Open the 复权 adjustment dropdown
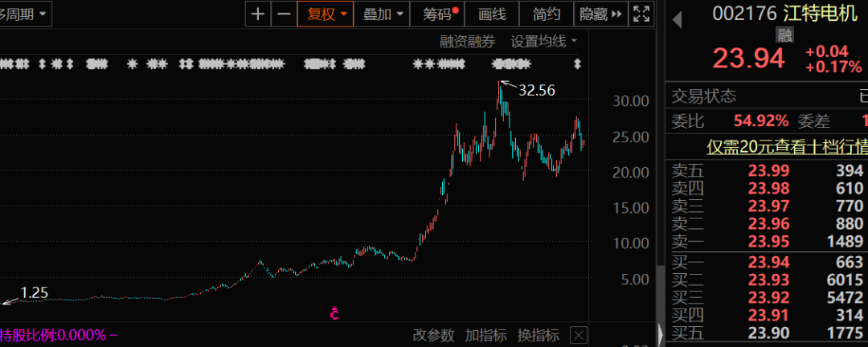Screen dimensions: 868x347 click(x=326, y=14)
